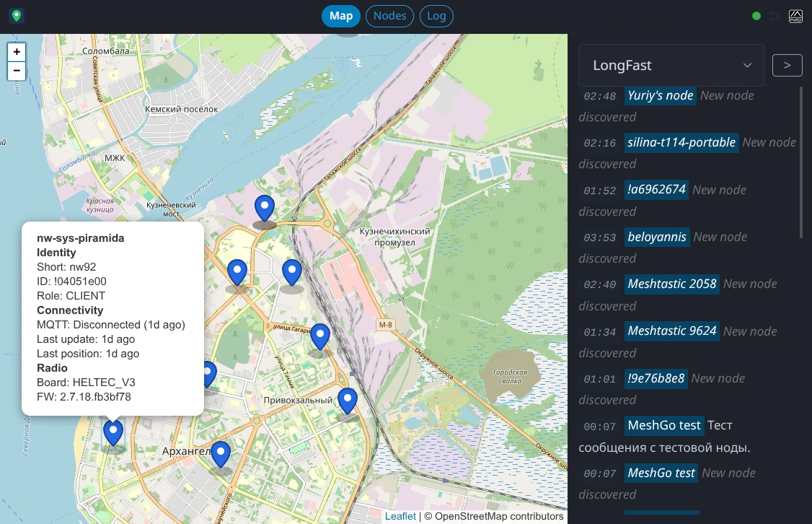
Task: Select map marker next to Привокзальный label
Action: tap(348, 401)
